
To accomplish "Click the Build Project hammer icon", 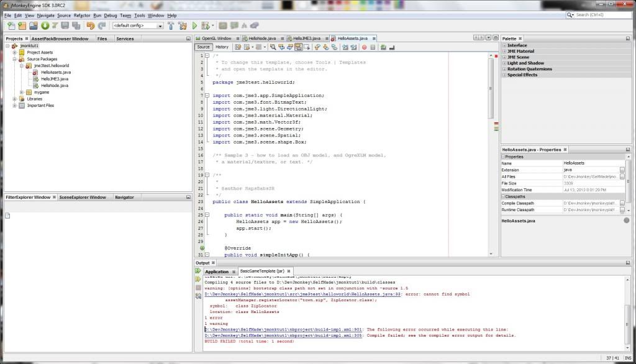I will coord(170,26).
